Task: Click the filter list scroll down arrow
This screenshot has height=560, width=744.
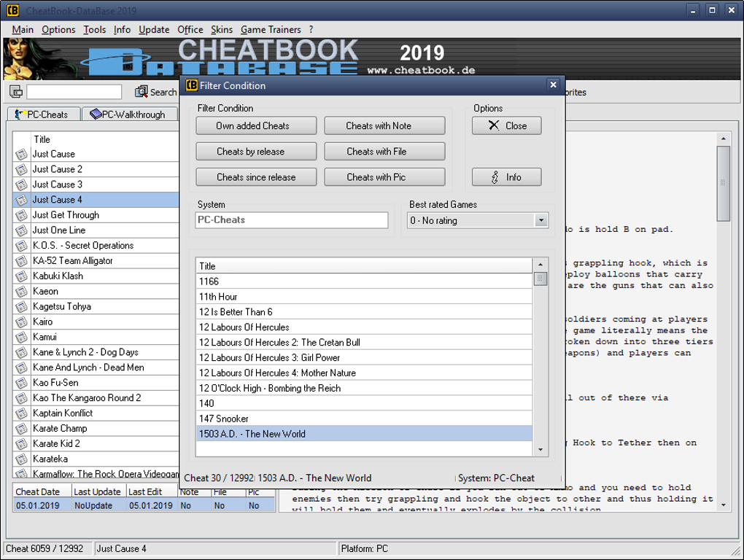Action: coord(540,449)
